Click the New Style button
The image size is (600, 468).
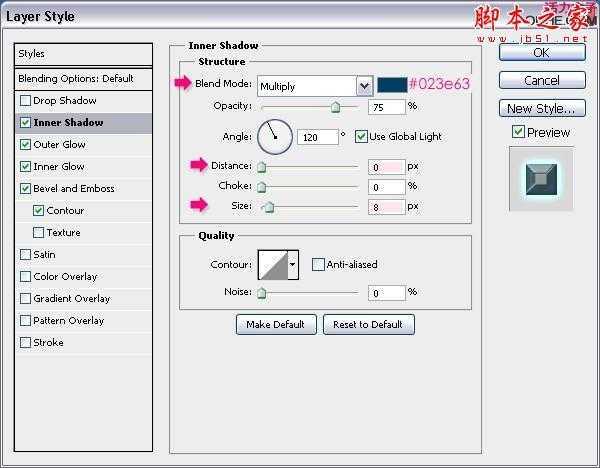[541, 108]
